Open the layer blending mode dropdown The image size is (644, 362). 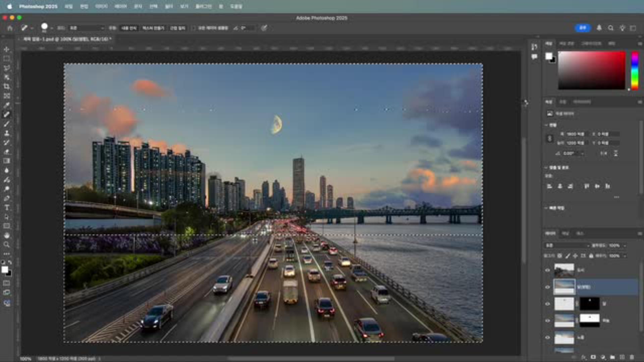(x=566, y=246)
